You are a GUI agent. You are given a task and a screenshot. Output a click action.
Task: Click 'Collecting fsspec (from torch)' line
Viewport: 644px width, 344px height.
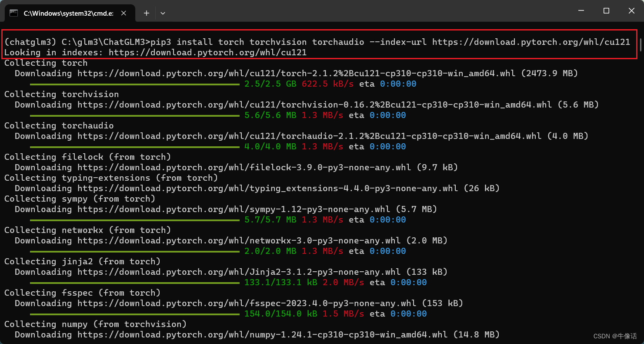pos(82,293)
